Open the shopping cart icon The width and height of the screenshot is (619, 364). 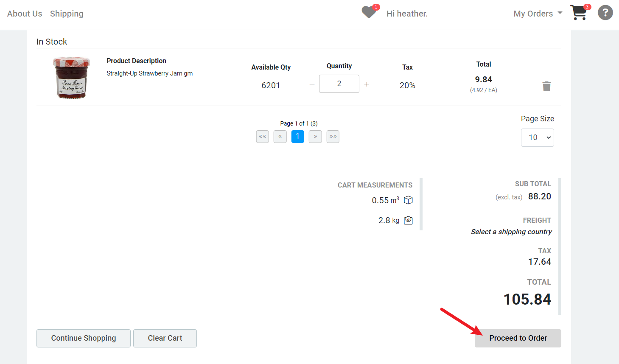point(579,13)
